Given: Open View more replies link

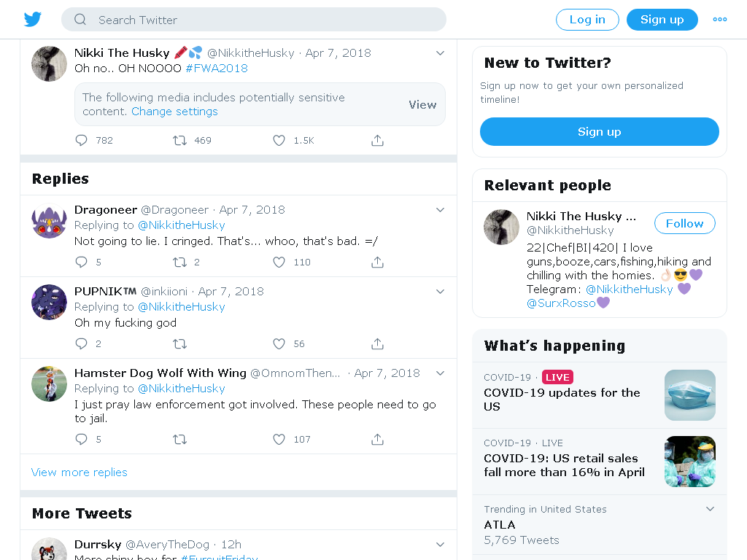Looking at the screenshot, I should (79, 472).
